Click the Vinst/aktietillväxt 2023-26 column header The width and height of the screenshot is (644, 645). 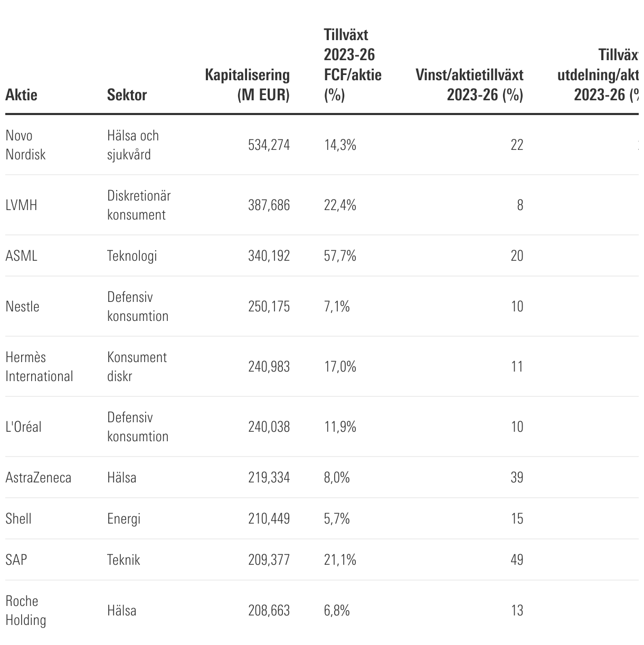(x=469, y=84)
